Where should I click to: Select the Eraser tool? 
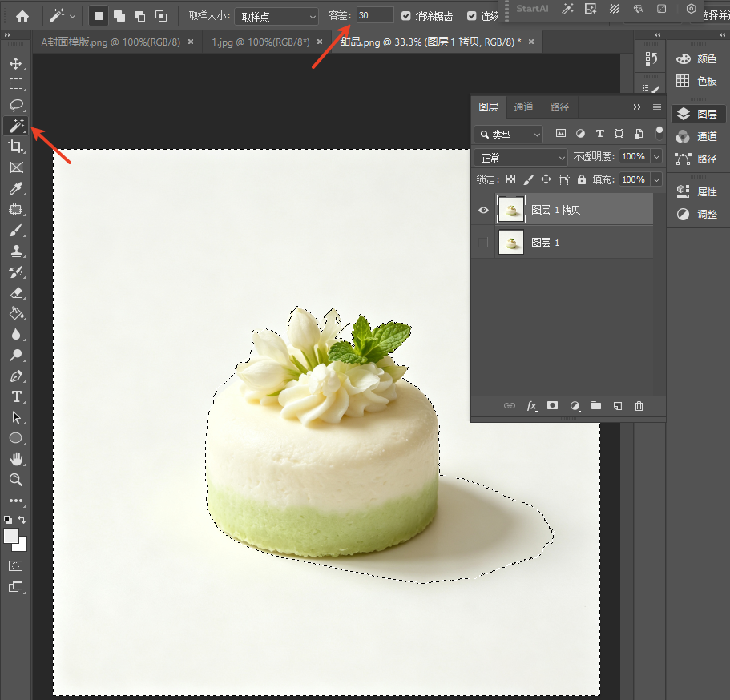[x=16, y=293]
